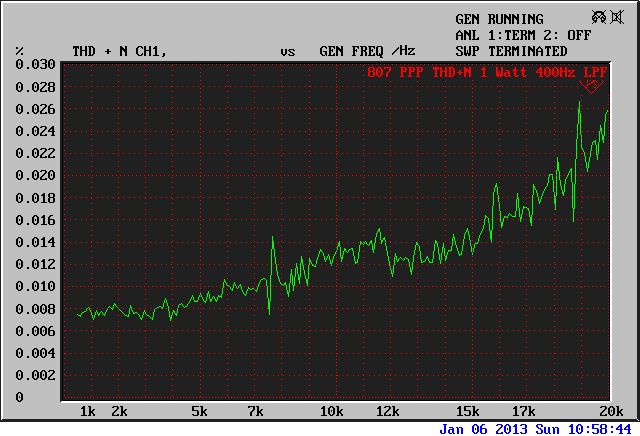Click the red trace title text
This screenshot has height=436, width=640.
pyautogui.click(x=487, y=72)
